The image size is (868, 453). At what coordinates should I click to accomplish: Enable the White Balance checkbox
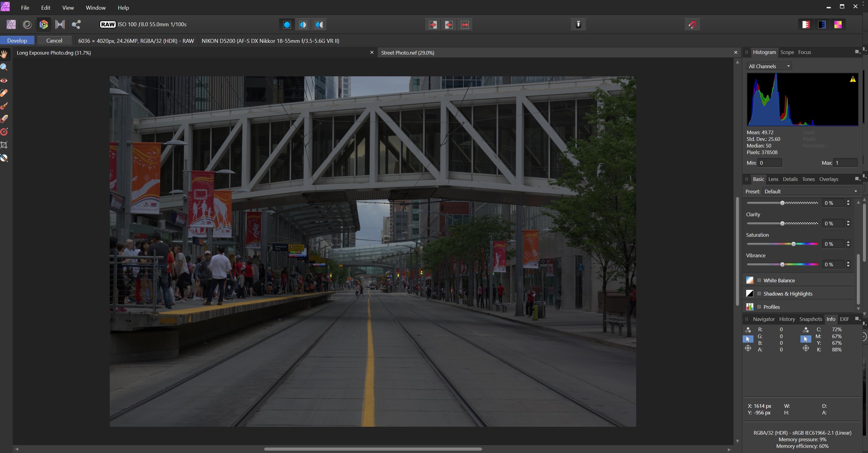coord(759,280)
